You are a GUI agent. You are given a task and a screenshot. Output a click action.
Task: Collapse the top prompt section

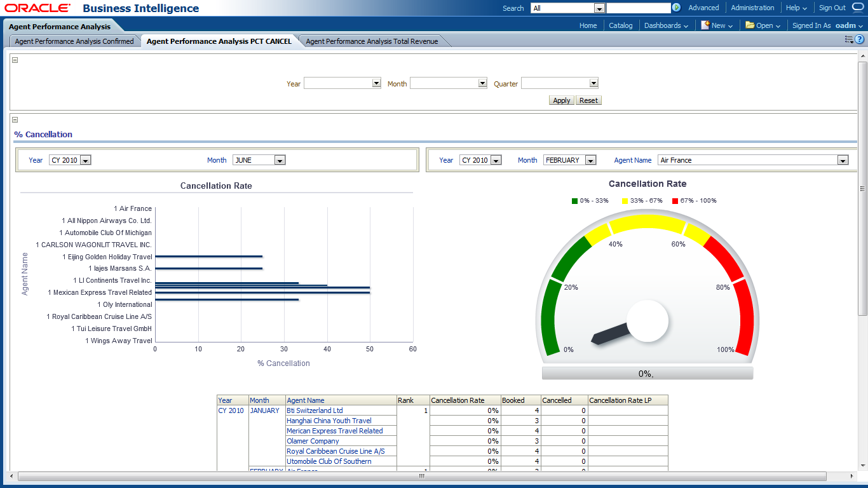pyautogui.click(x=15, y=60)
